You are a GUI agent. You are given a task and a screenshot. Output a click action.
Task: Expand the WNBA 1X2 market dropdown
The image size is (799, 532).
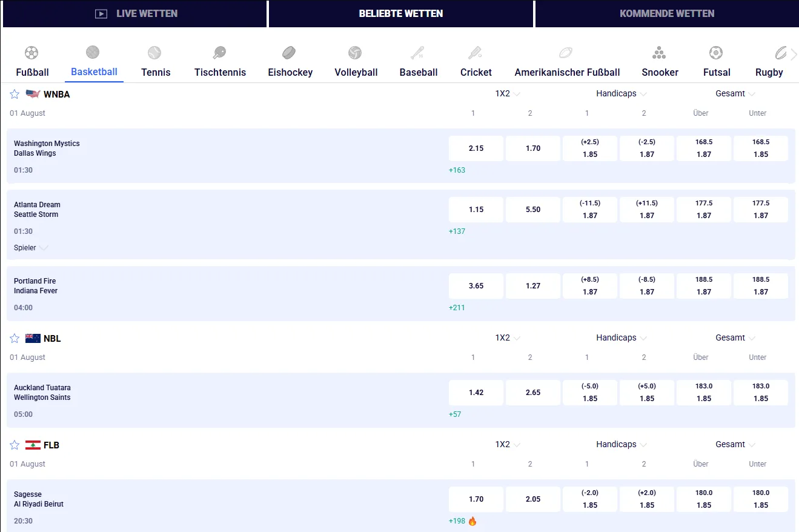click(508, 94)
